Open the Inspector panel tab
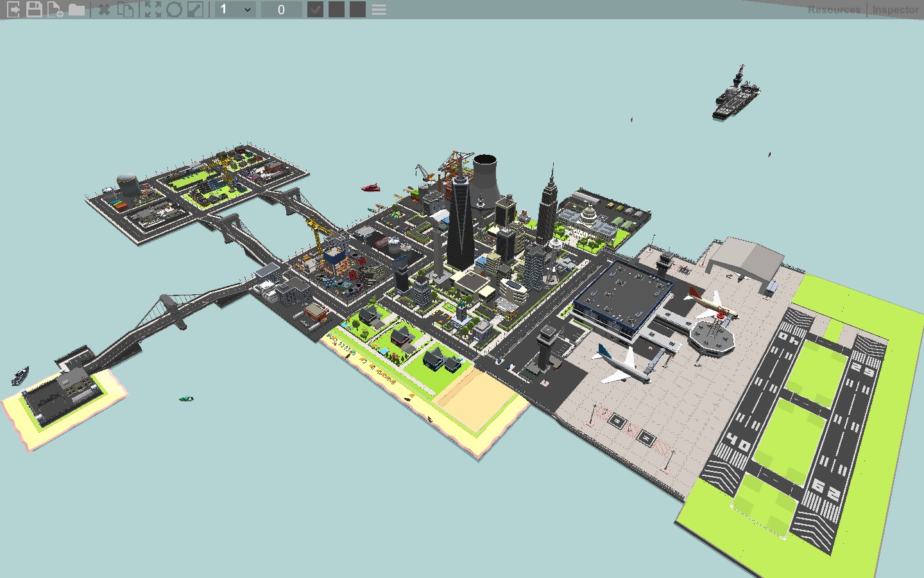This screenshot has height=578, width=924. pos(895,10)
